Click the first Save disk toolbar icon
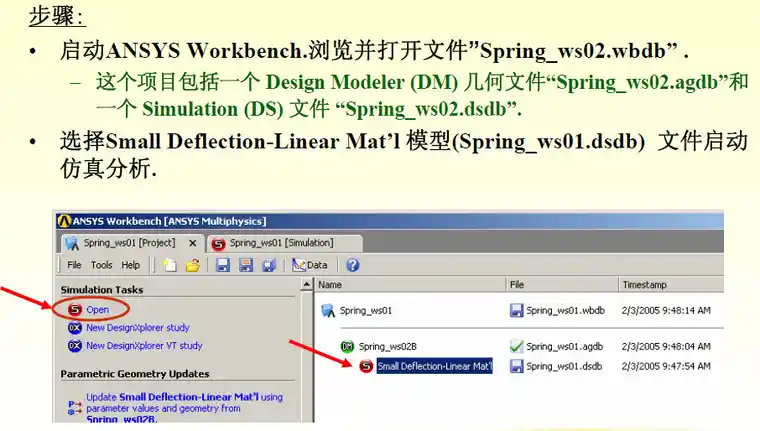Viewport: 760px width, 431px height. pos(223,265)
